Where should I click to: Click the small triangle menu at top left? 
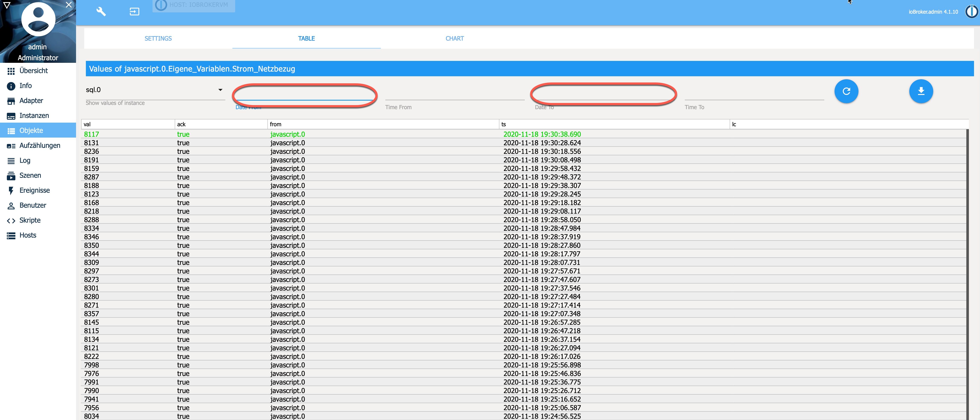(7, 5)
